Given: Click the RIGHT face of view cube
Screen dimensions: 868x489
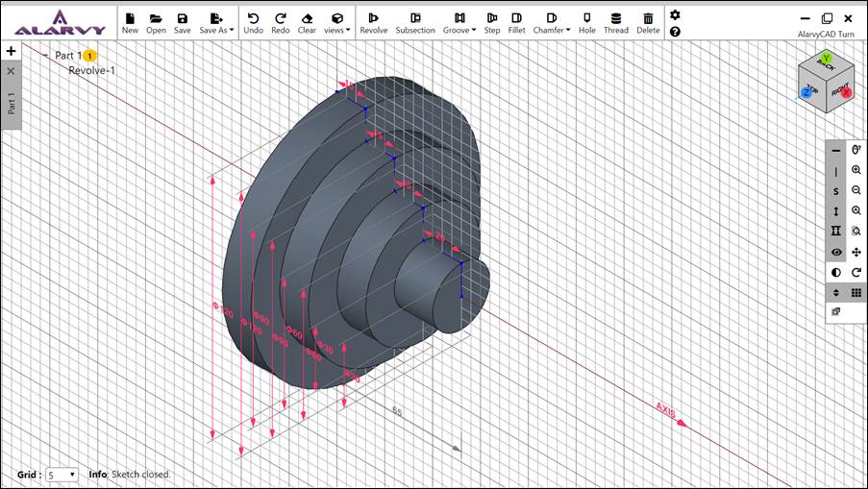Looking at the screenshot, I should click(x=841, y=89).
